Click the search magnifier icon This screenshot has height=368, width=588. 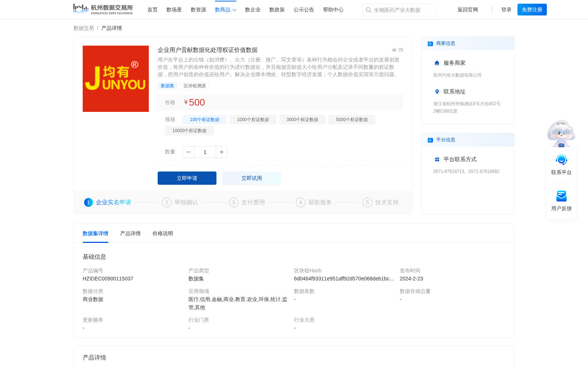click(369, 10)
